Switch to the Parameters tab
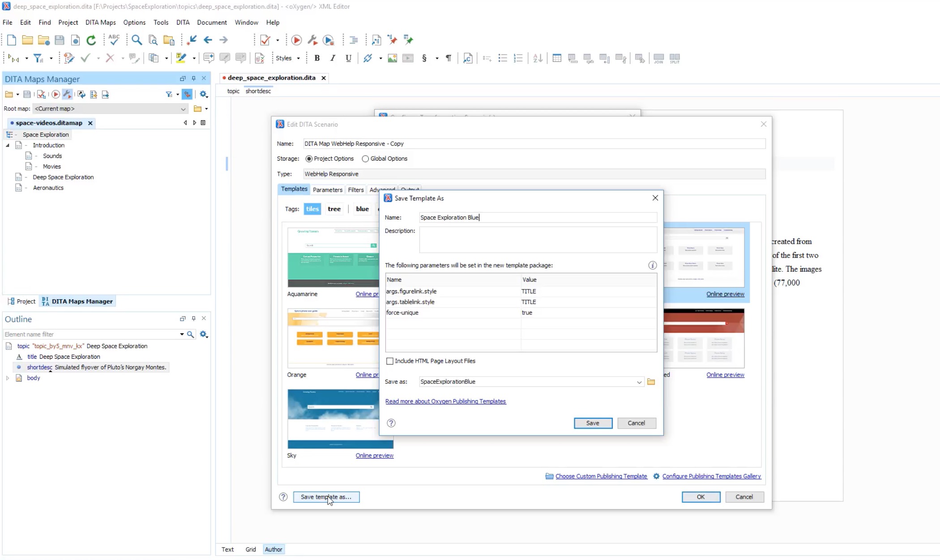Image resolution: width=940 pixels, height=560 pixels. tap(328, 190)
